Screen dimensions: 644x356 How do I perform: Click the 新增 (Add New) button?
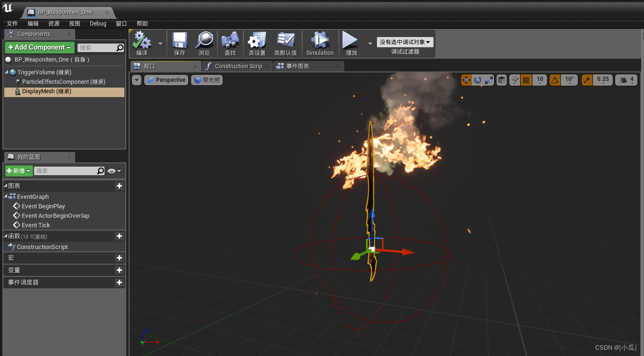[19, 171]
